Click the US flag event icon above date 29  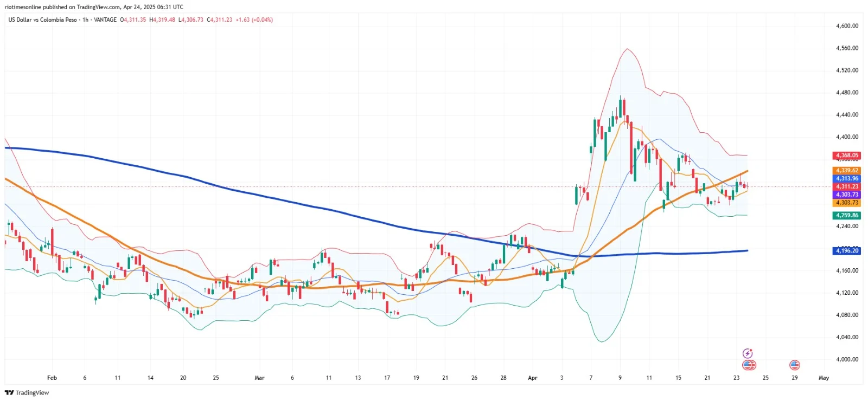point(795,365)
